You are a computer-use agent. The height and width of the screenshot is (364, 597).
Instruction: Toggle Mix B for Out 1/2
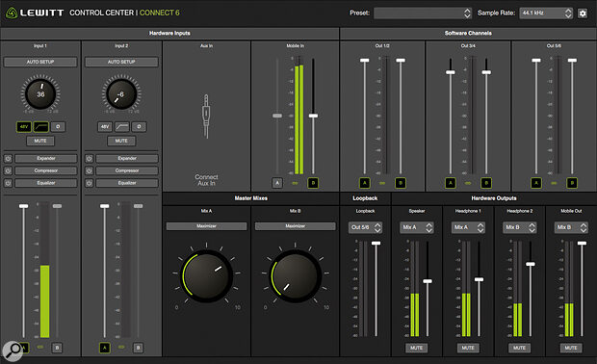click(x=401, y=183)
